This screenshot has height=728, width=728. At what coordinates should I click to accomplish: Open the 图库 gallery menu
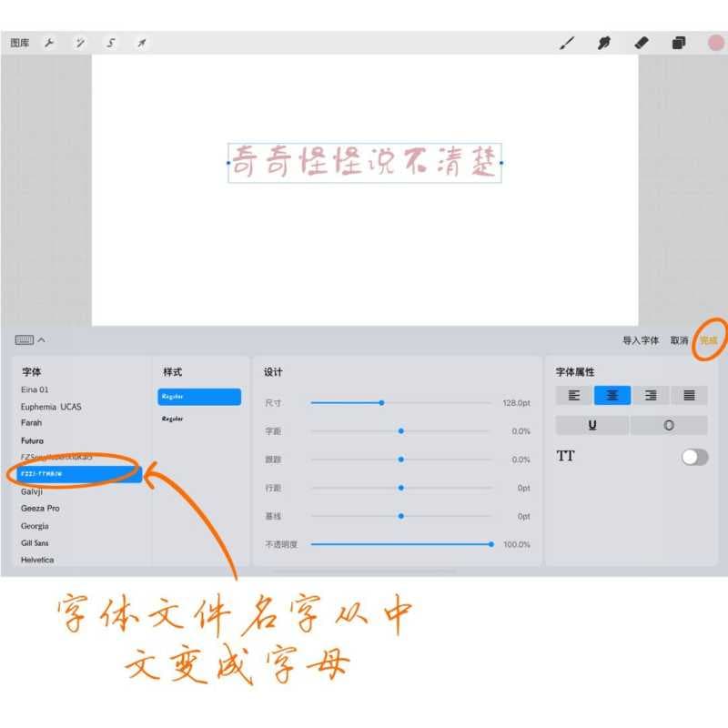pos(19,42)
